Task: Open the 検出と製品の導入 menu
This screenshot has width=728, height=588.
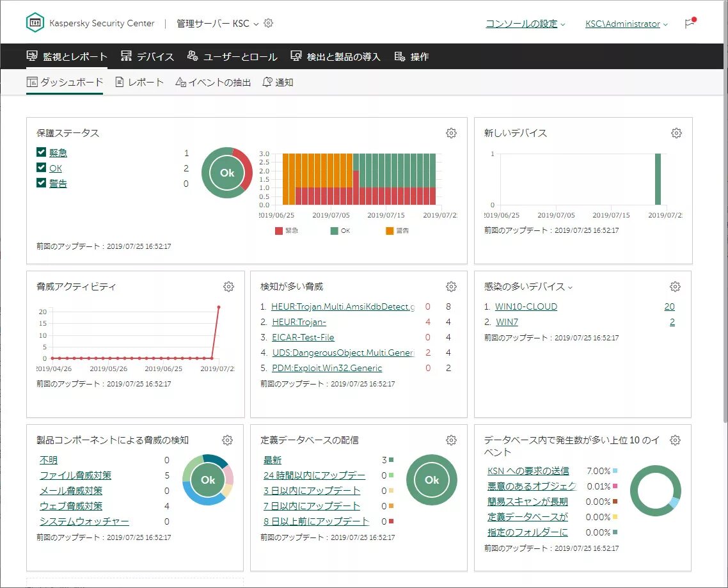Action: [x=335, y=57]
